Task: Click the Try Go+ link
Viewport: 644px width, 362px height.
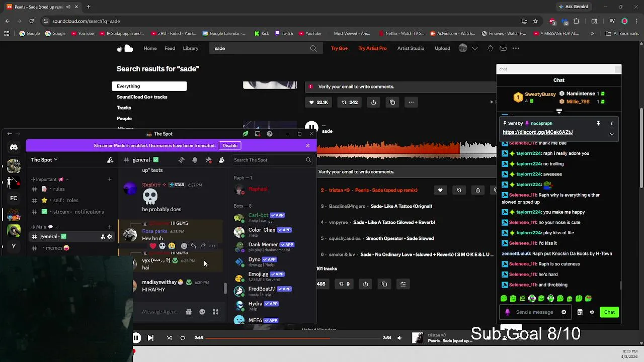Action: pos(339,48)
